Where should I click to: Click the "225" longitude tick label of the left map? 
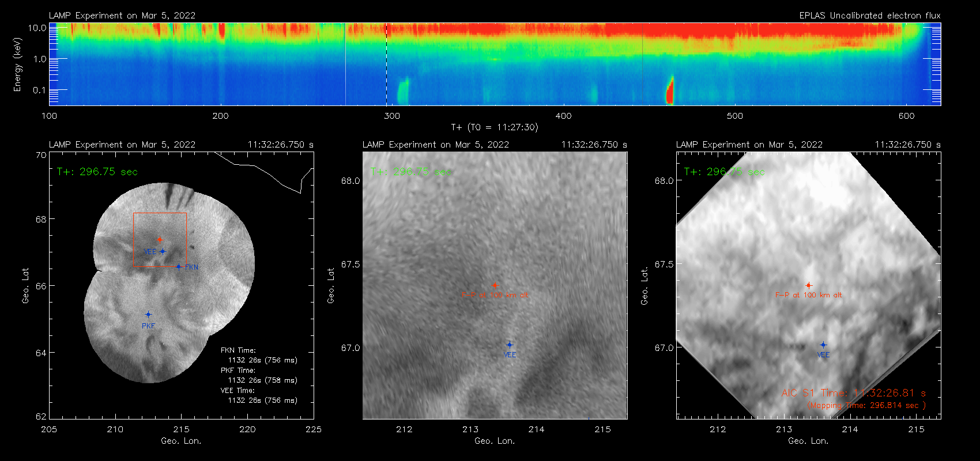[x=314, y=429]
